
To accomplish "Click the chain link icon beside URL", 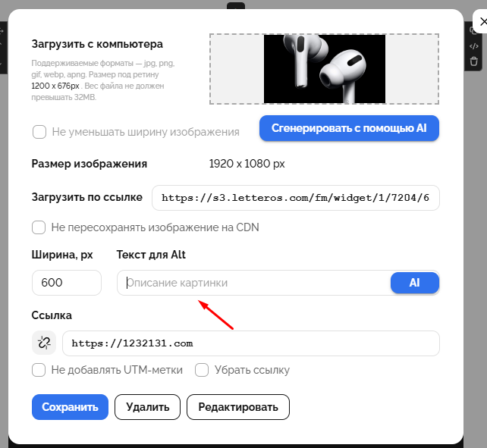I will pyautogui.click(x=44, y=343).
